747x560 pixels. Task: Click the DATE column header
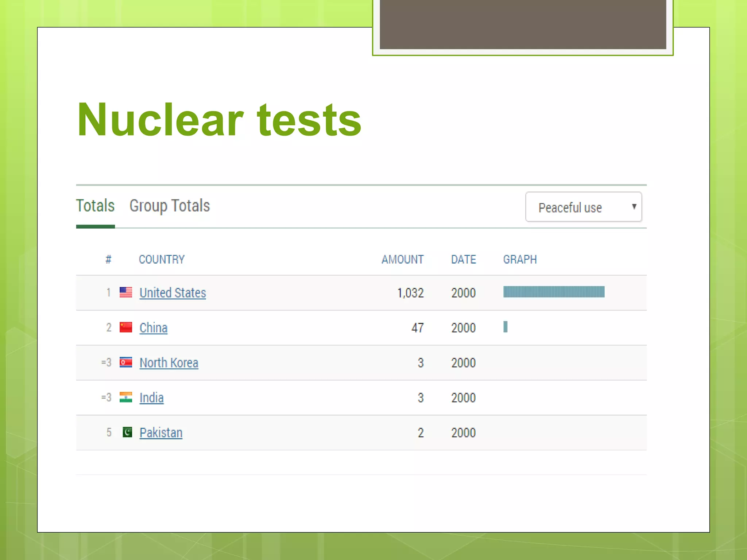coord(463,259)
